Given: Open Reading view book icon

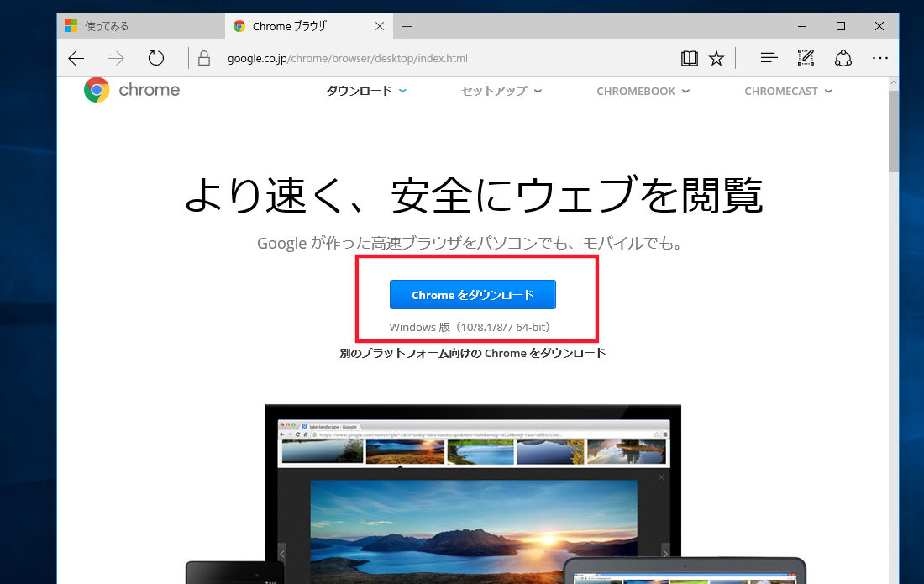Looking at the screenshot, I should (x=690, y=58).
